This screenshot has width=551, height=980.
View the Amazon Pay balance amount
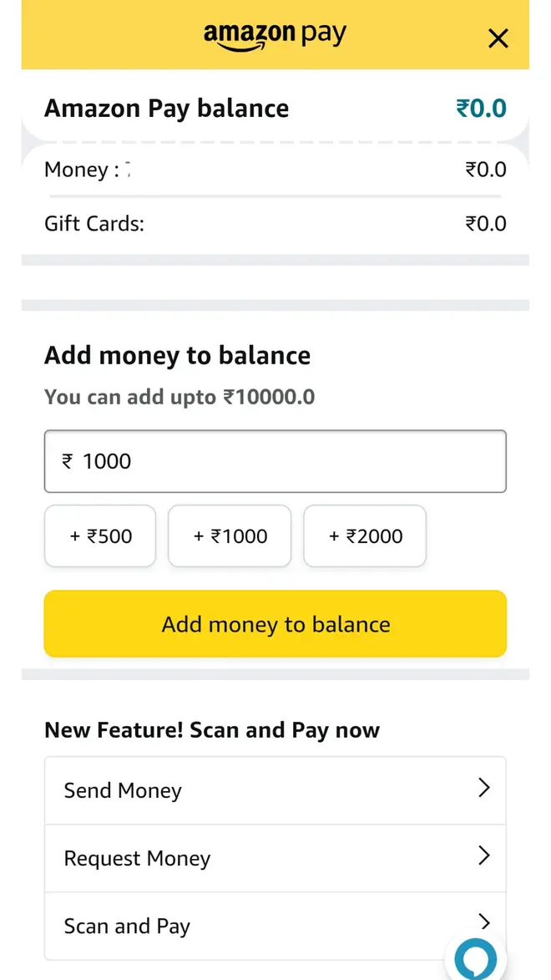(482, 107)
